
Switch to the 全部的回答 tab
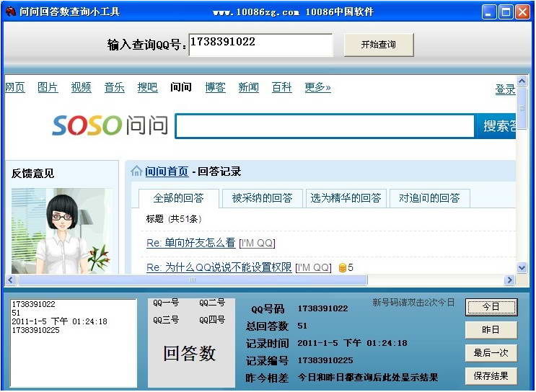[178, 198]
